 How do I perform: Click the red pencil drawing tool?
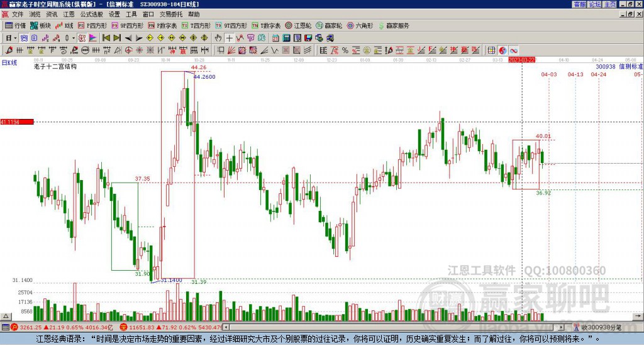pyautogui.click(x=9, y=50)
